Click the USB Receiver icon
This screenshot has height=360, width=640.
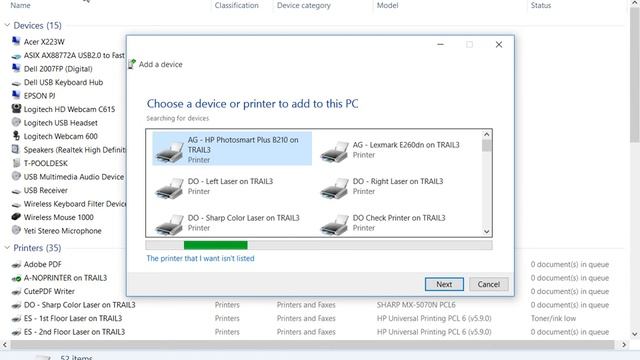(16, 190)
